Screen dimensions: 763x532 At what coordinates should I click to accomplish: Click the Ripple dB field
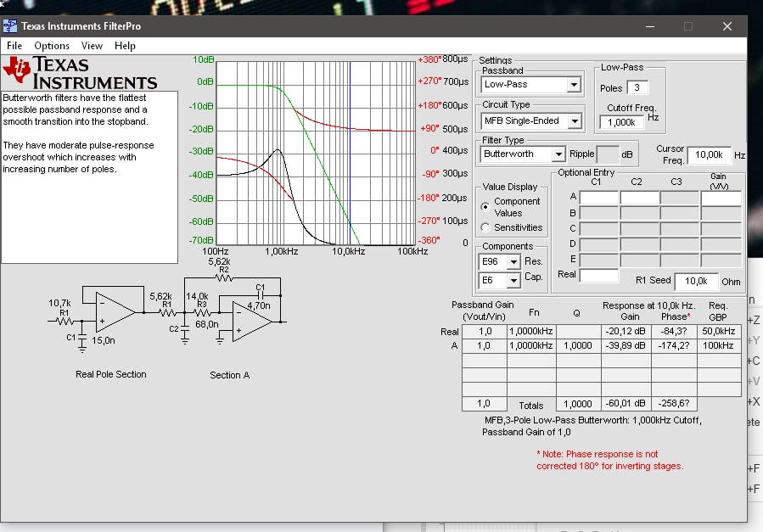pos(608,154)
